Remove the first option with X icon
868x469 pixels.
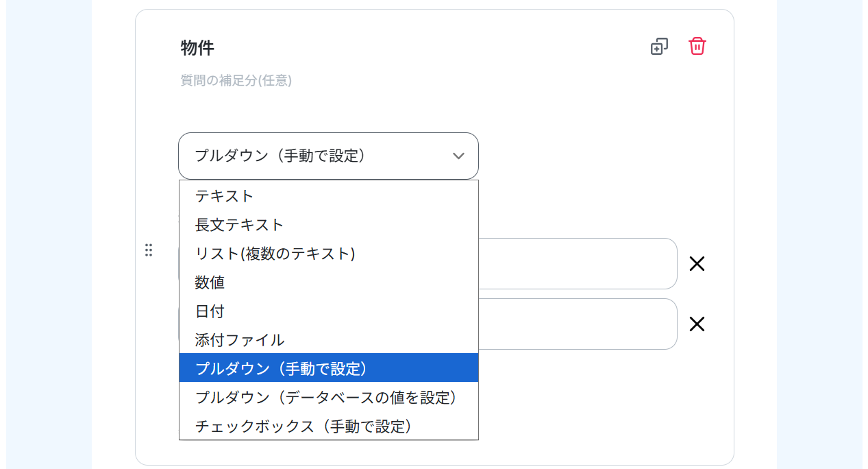[x=697, y=264]
